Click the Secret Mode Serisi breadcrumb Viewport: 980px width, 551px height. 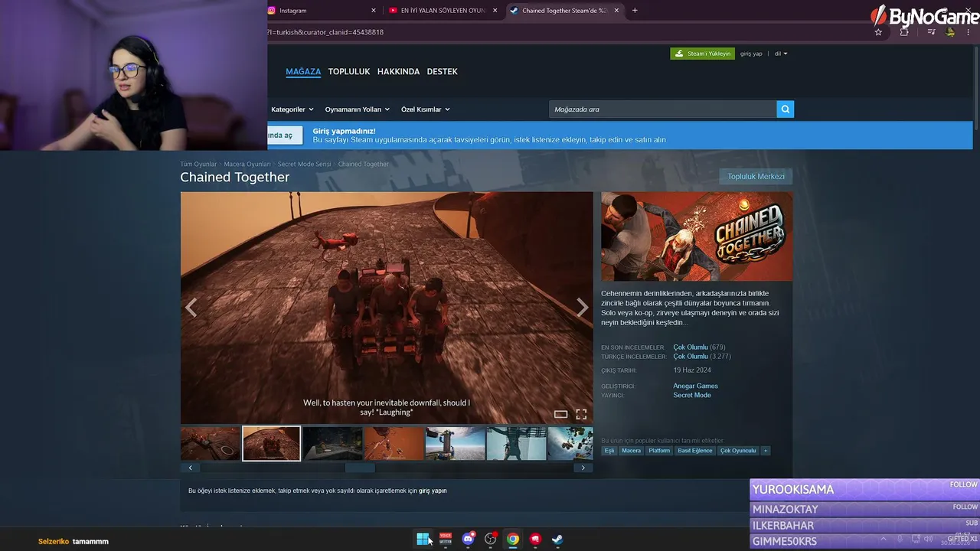coord(305,165)
